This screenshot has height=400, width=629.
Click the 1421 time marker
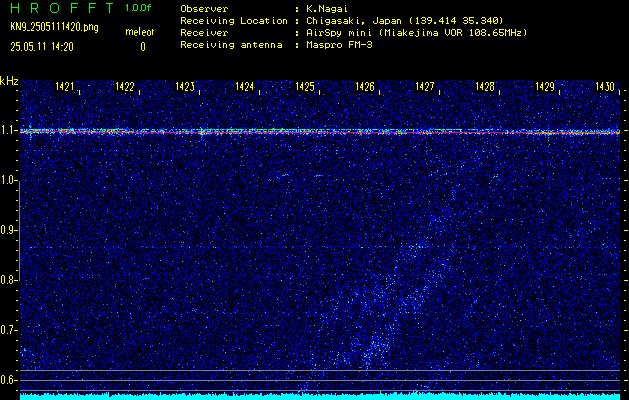[65, 86]
